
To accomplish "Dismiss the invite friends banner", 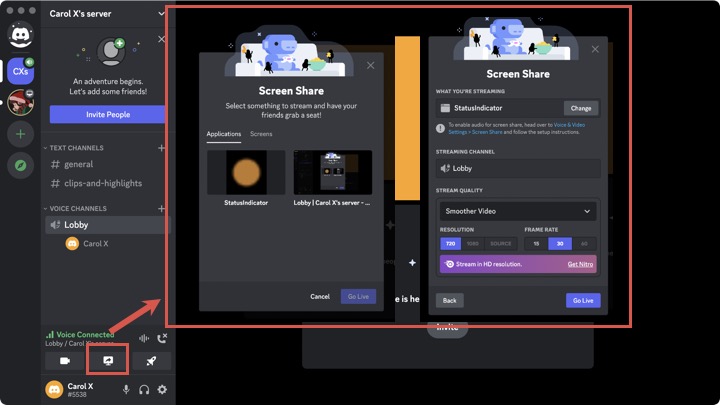I will pos(161,39).
